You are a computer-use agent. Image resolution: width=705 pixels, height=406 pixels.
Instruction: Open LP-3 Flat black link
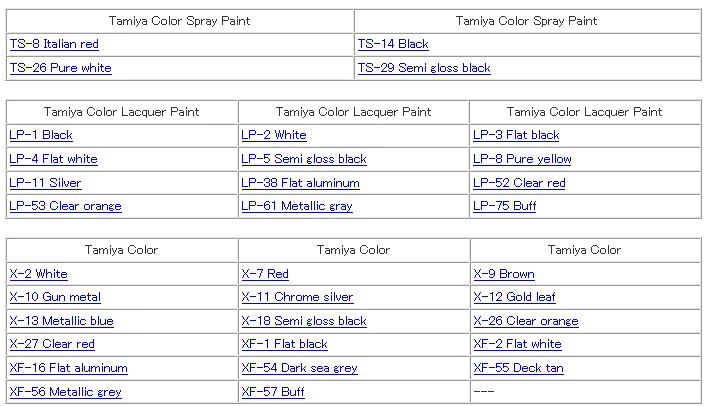(x=516, y=135)
